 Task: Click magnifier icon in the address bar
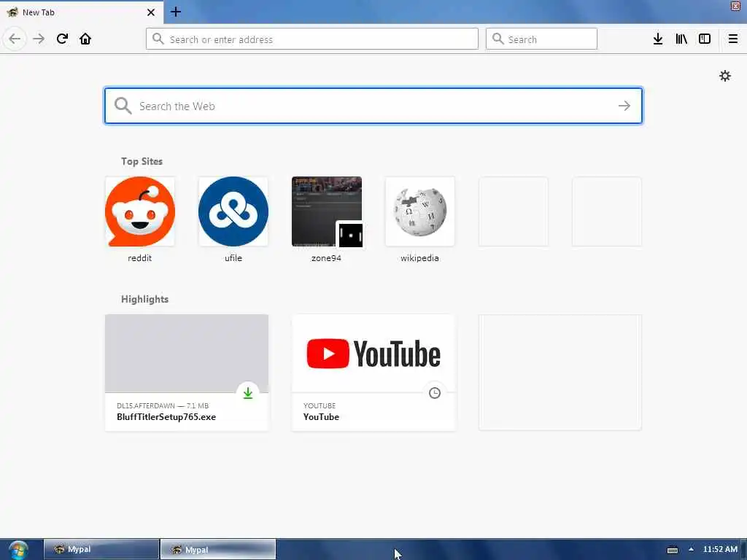pyautogui.click(x=158, y=39)
